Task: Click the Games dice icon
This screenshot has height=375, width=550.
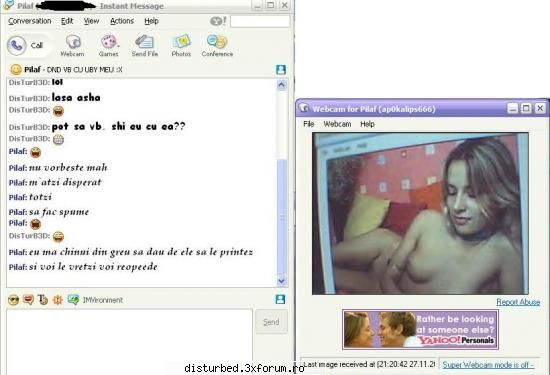Action: 108,42
